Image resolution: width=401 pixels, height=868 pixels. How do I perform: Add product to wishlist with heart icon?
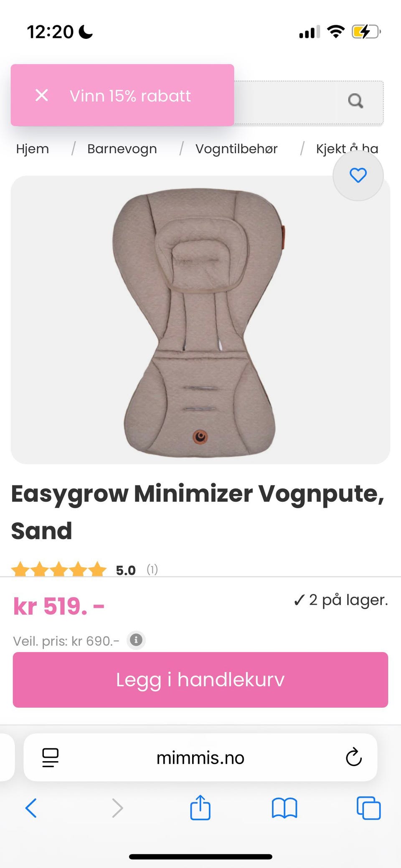[x=358, y=175]
